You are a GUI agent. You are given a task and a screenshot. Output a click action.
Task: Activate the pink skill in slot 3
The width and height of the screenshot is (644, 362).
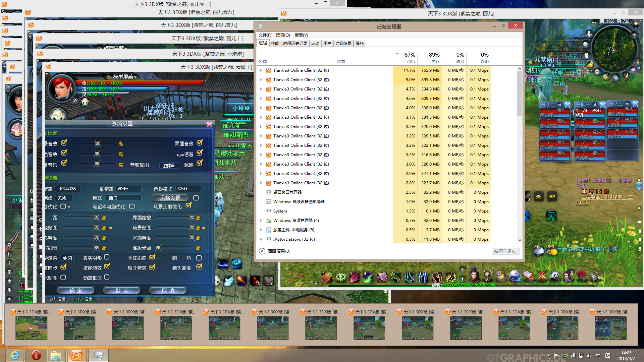355,277
